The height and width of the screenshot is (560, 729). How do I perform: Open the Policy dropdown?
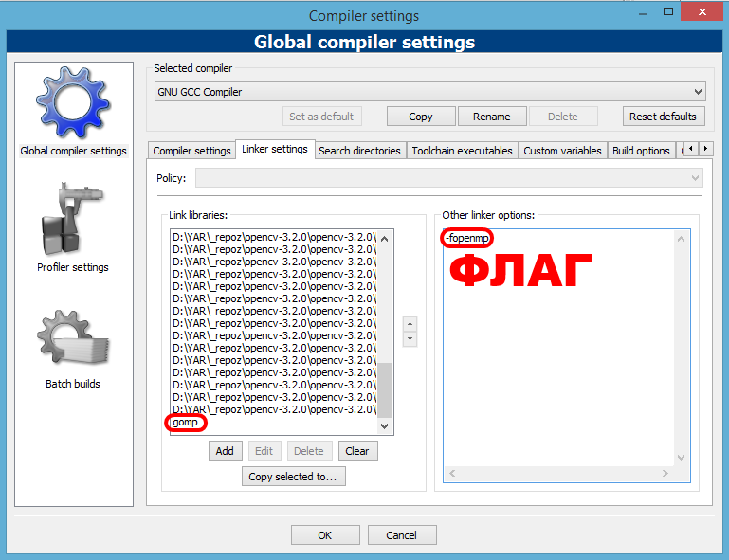click(448, 178)
